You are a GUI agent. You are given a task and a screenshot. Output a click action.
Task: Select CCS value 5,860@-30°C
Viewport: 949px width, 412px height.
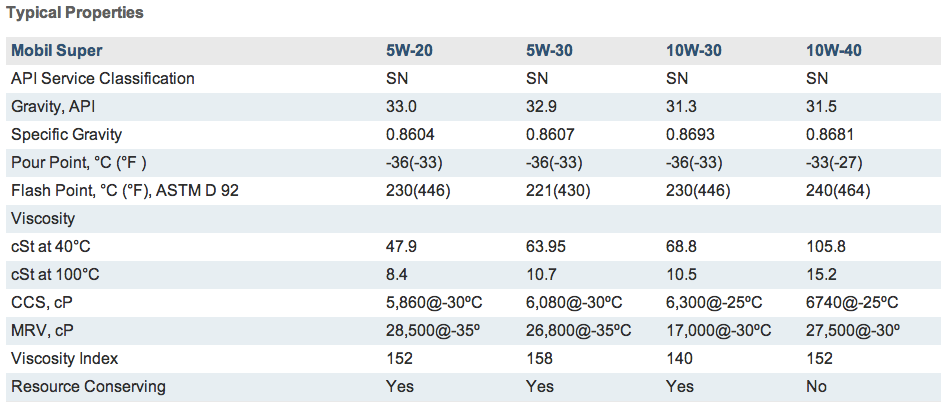434,302
